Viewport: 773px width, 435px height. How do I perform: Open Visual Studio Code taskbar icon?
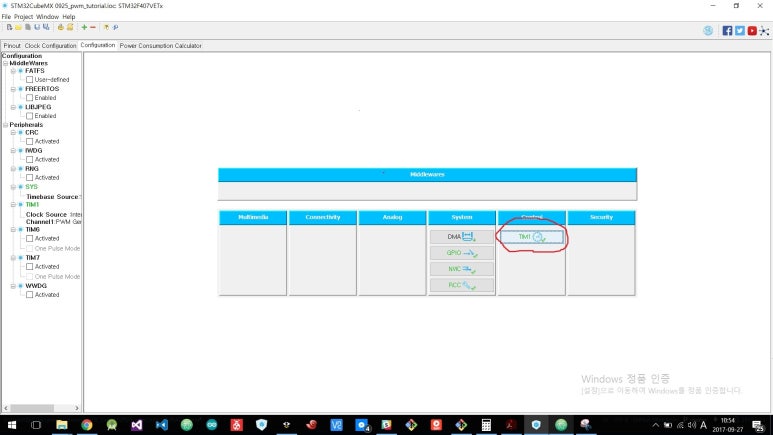point(162,425)
